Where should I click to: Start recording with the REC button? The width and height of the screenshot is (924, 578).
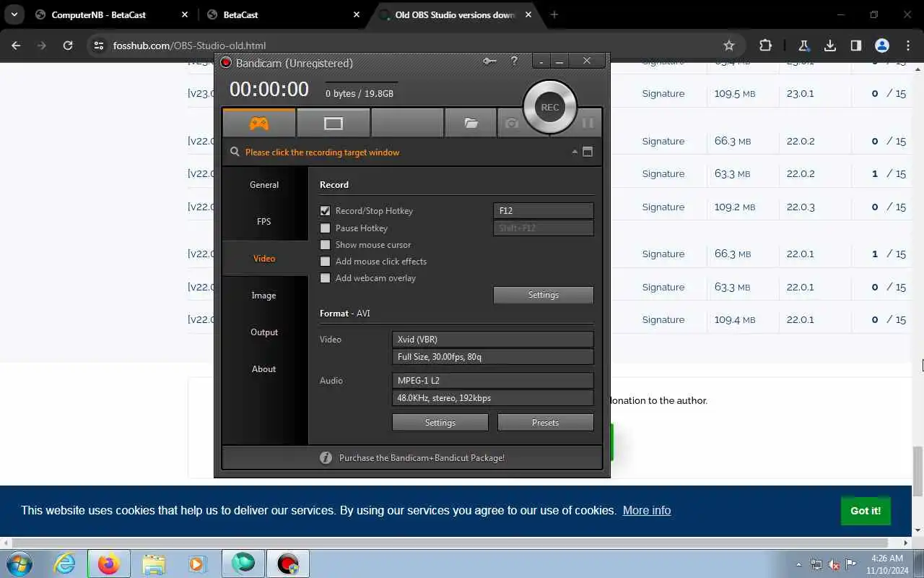pos(550,107)
